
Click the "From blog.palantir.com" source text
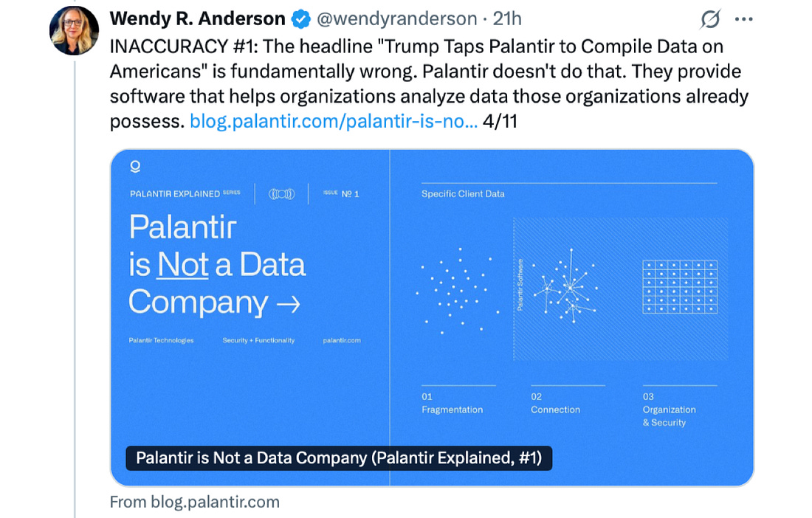click(x=195, y=503)
